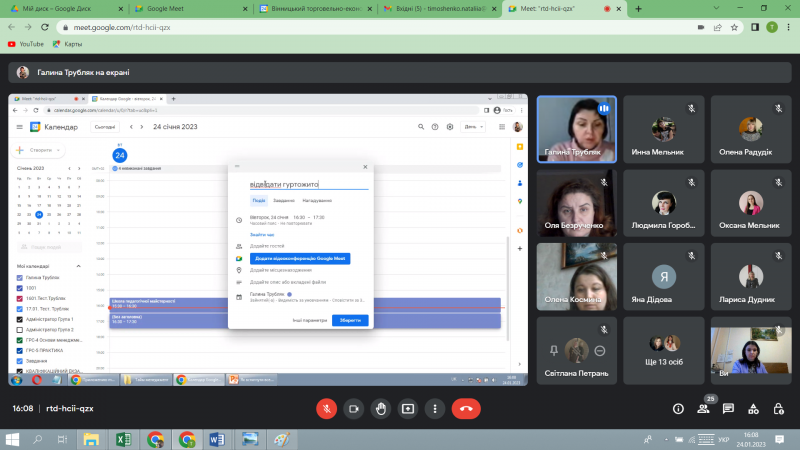Screen dimensions: 800x450
Task: Show the participants list with badge 25
Action: tap(704, 409)
